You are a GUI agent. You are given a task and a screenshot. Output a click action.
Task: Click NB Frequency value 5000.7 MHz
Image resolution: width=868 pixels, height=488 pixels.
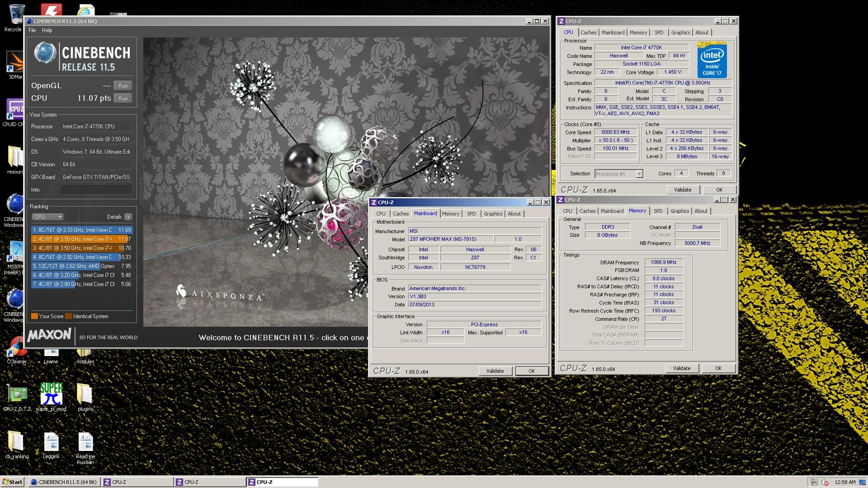coord(697,243)
